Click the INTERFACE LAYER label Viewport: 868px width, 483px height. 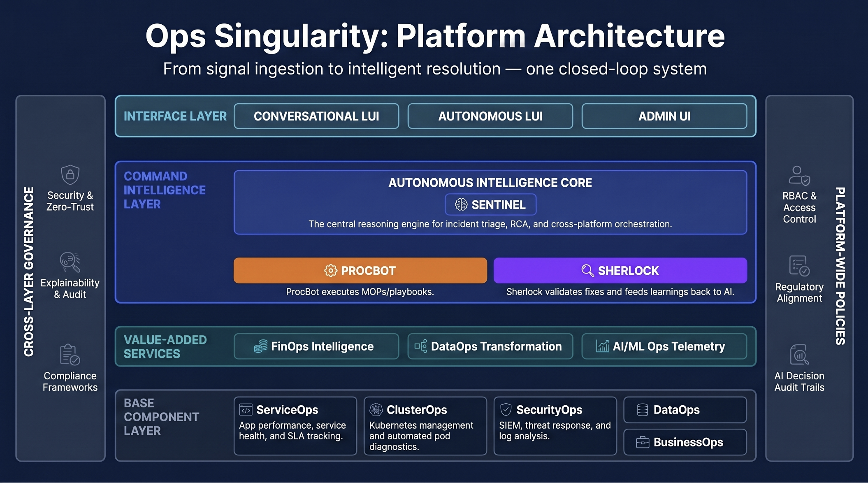[175, 116]
